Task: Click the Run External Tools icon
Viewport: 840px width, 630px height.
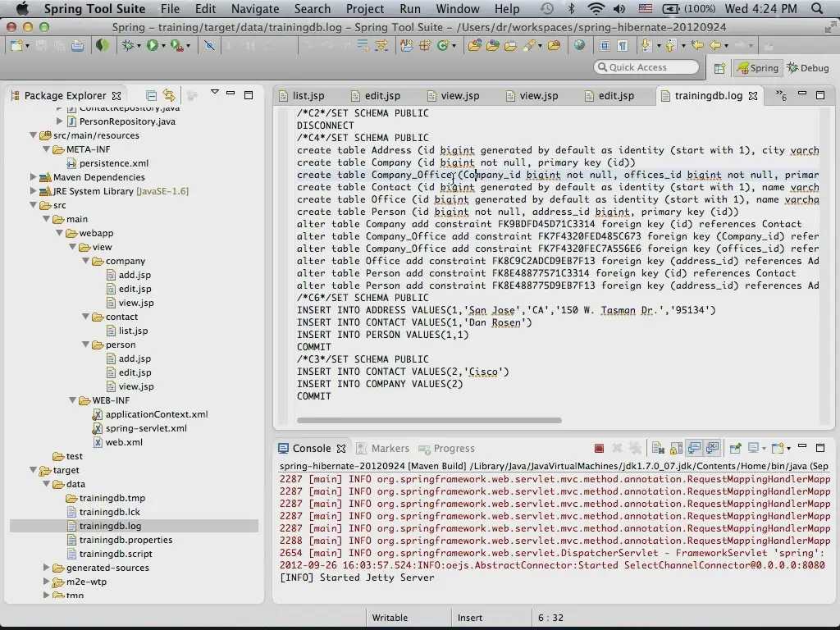Action: [176, 46]
